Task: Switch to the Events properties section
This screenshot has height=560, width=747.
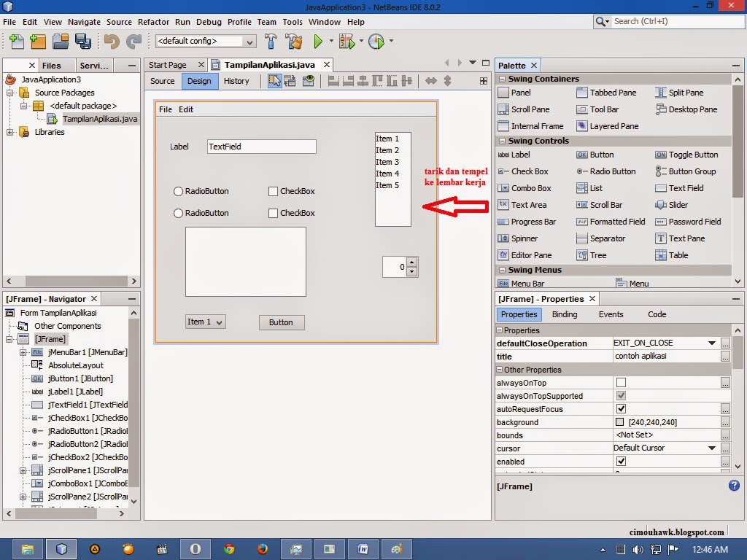Action: (611, 314)
